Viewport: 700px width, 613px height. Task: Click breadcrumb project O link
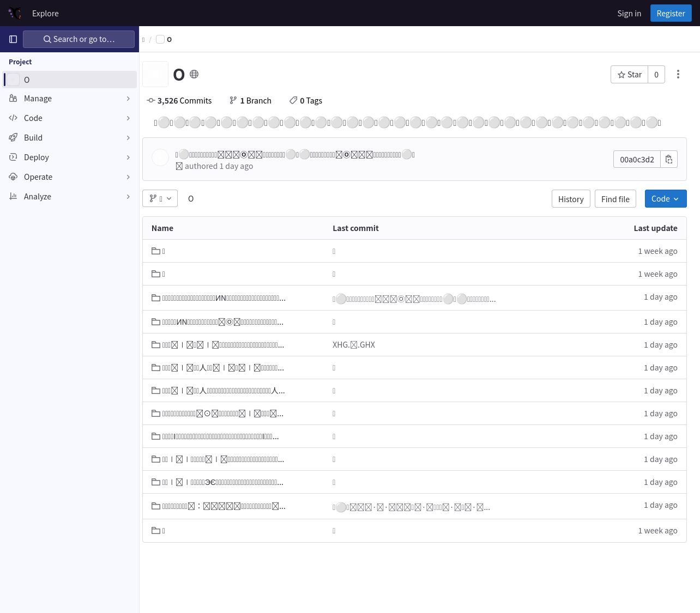coord(164,39)
